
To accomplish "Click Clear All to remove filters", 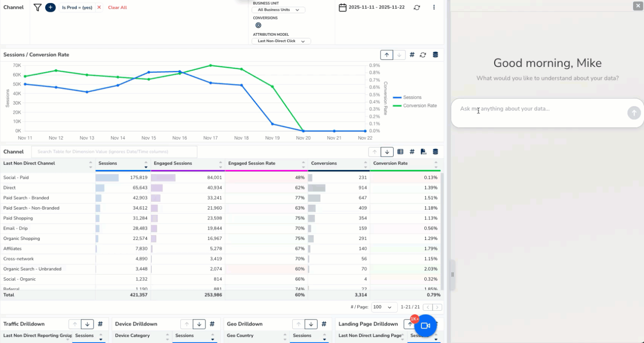I will (117, 7).
